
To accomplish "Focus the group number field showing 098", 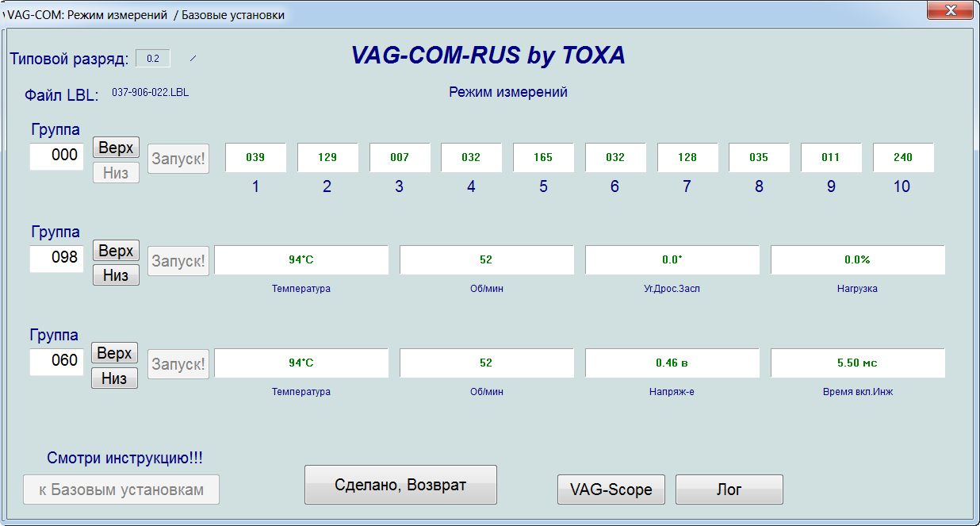I will pyautogui.click(x=57, y=259).
